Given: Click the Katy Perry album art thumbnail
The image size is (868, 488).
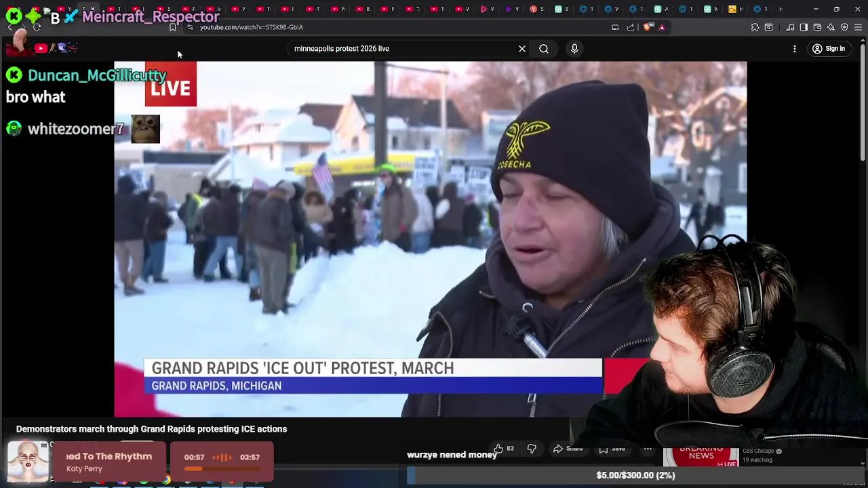Looking at the screenshot, I should coord(28,461).
